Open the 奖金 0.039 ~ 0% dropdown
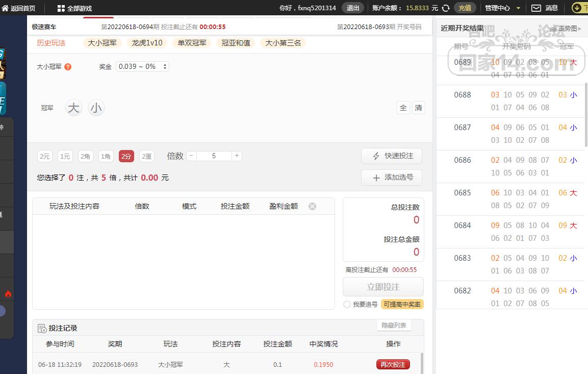Viewport: 588px width, 374px height. pos(142,66)
